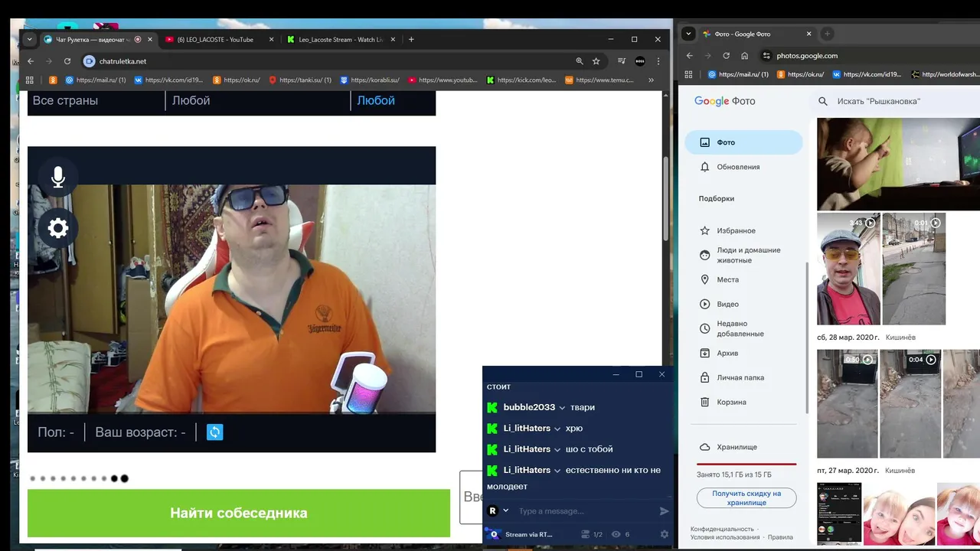The width and height of the screenshot is (980, 551).
Task: Open the 0:04 video thumbnail
Action: (x=910, y=404)
